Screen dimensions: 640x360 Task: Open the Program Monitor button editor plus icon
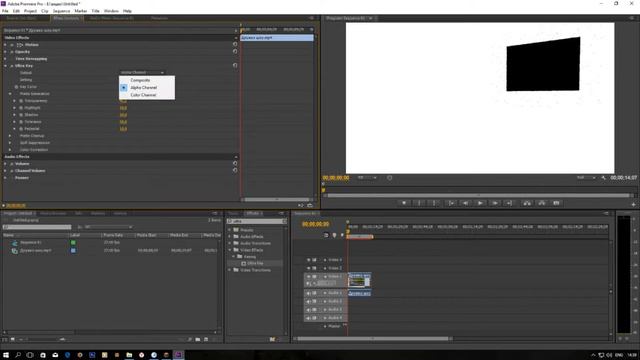(x=633, y=204)
